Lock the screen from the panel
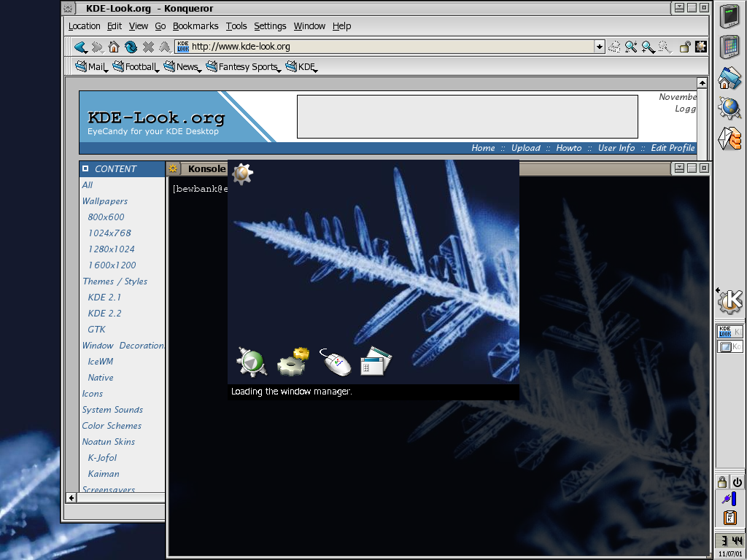 (x=722, y=482)
